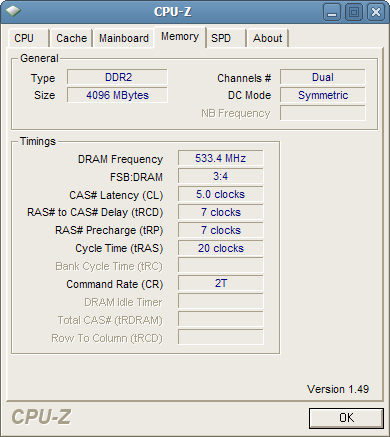
Task: Click the tRP 7 clocks value
Action: click(x=220, y=230)
